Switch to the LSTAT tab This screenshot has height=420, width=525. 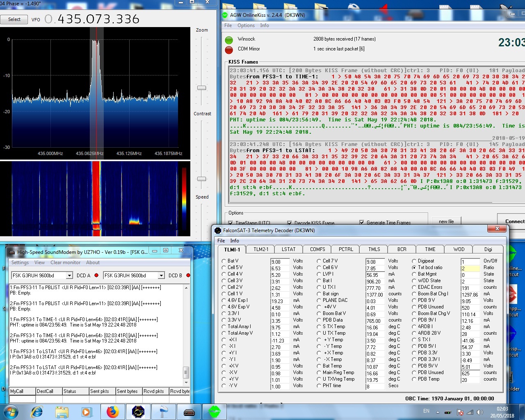click(288, 249)
